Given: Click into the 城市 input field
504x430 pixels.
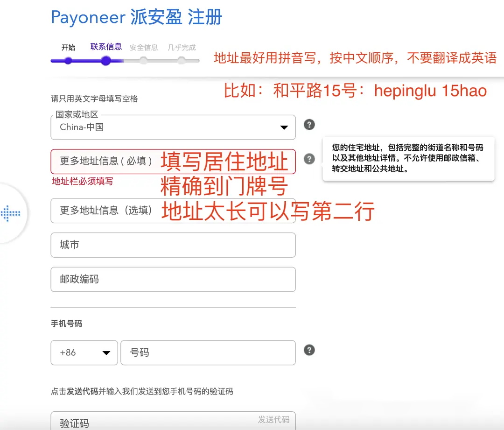Looking at the screenshot, I should coord(173,245).
